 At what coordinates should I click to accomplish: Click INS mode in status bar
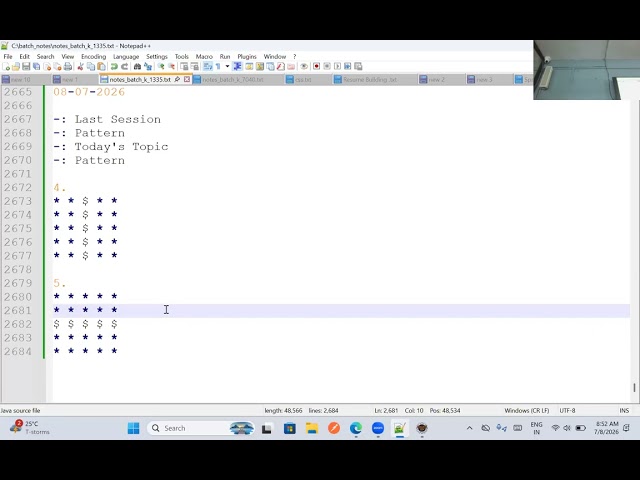point(624,410)
